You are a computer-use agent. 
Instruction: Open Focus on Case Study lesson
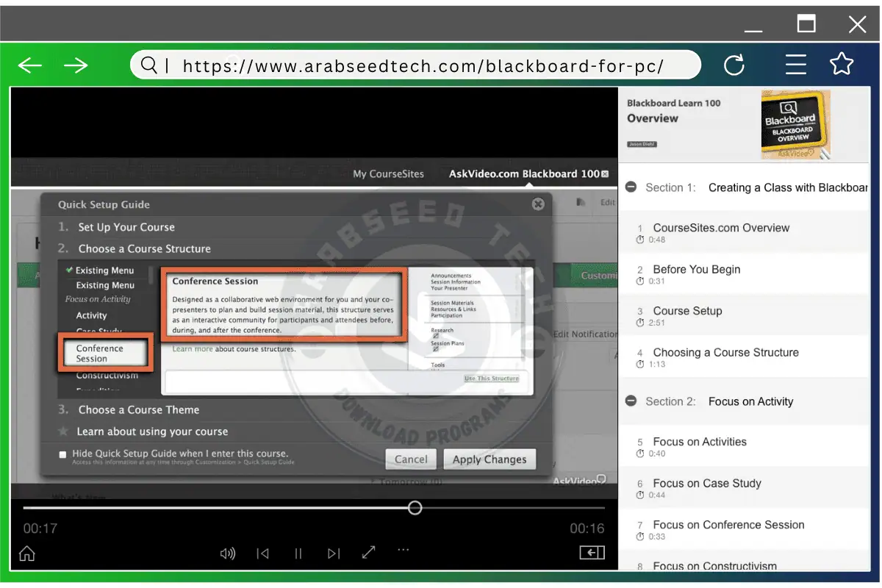(706, 484)
